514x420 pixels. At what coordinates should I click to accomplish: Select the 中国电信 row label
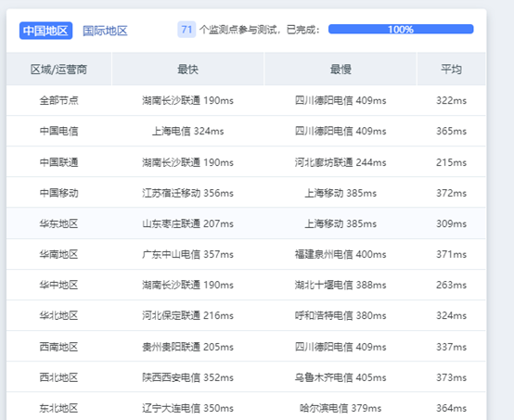[x=59, y=131]
